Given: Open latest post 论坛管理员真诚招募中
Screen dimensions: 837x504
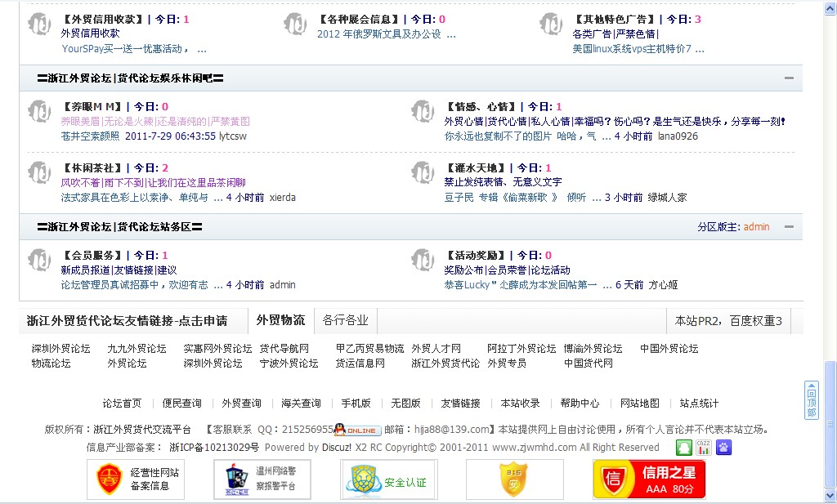Looking at the screenshot, I should 135,285.
